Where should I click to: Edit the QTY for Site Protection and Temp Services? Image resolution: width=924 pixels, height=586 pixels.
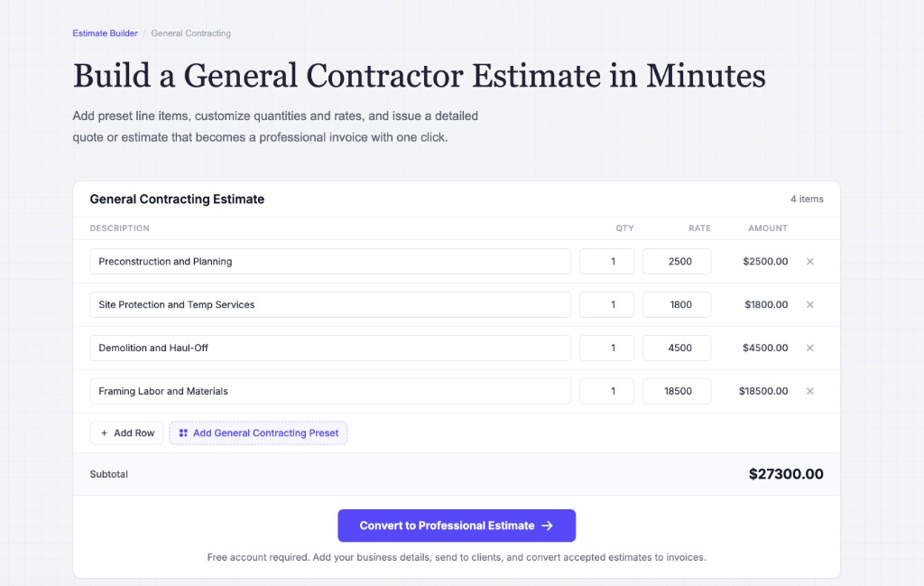point(606,304)
